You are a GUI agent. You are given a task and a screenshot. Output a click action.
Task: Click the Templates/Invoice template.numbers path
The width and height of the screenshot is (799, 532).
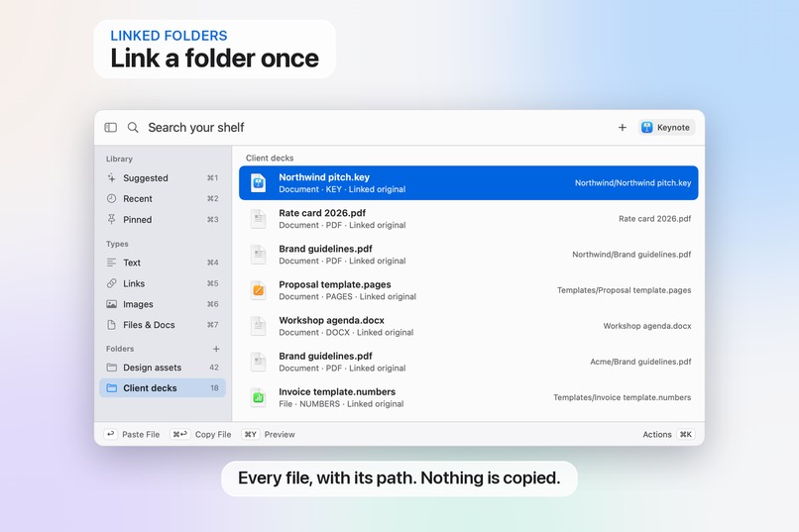(623, 397)
